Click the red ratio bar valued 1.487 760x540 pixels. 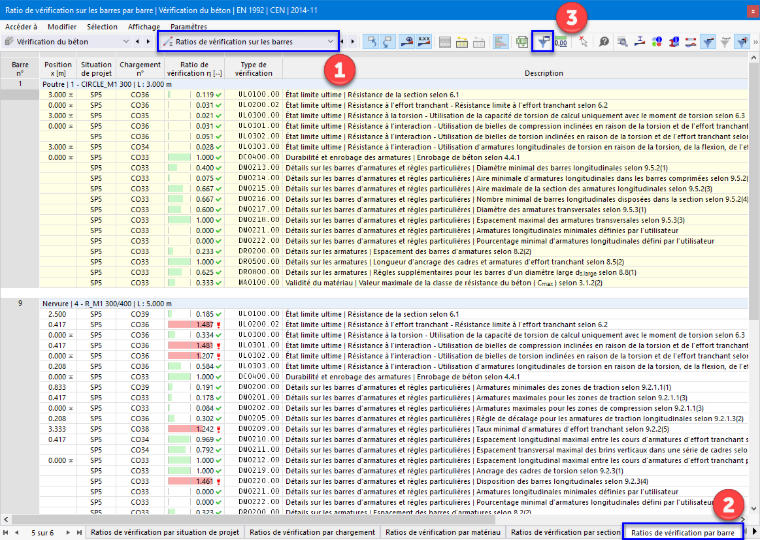[190, 325]
